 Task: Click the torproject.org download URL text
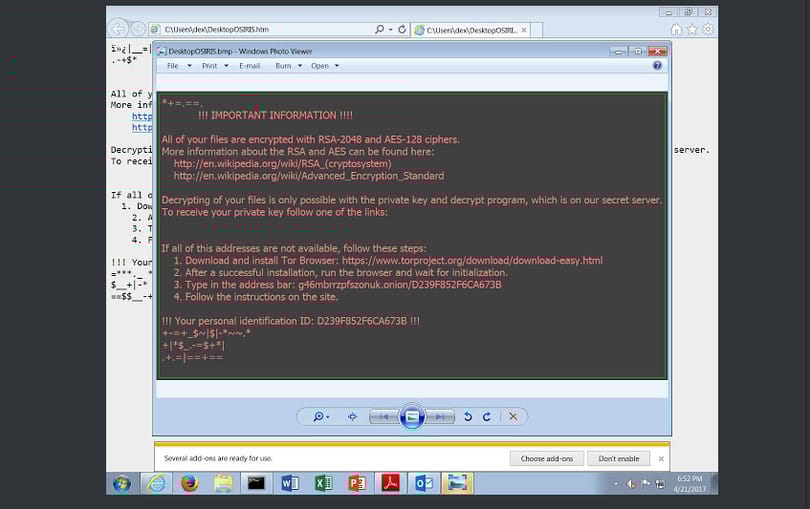472,261
